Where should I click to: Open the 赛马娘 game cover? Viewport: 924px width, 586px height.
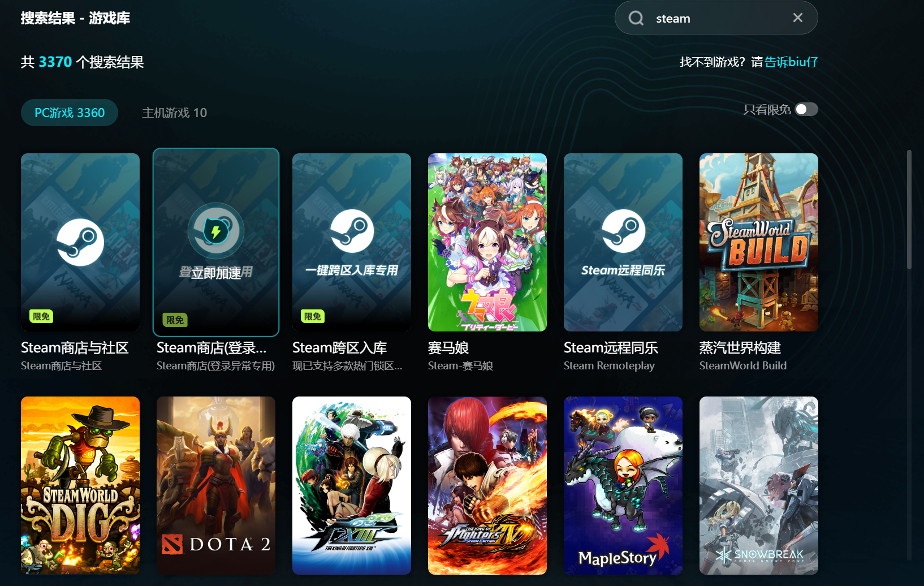pyautogui.click(x=487, y=242)
